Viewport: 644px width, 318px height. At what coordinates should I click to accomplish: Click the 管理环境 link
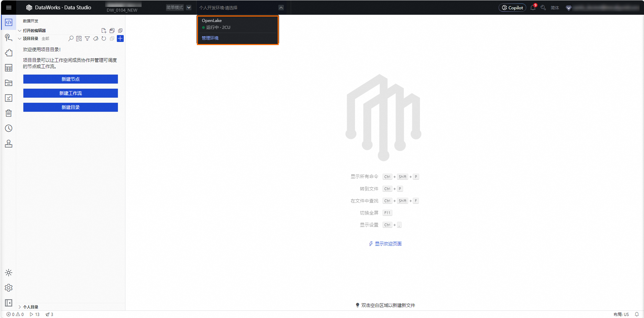pos(210,38)
